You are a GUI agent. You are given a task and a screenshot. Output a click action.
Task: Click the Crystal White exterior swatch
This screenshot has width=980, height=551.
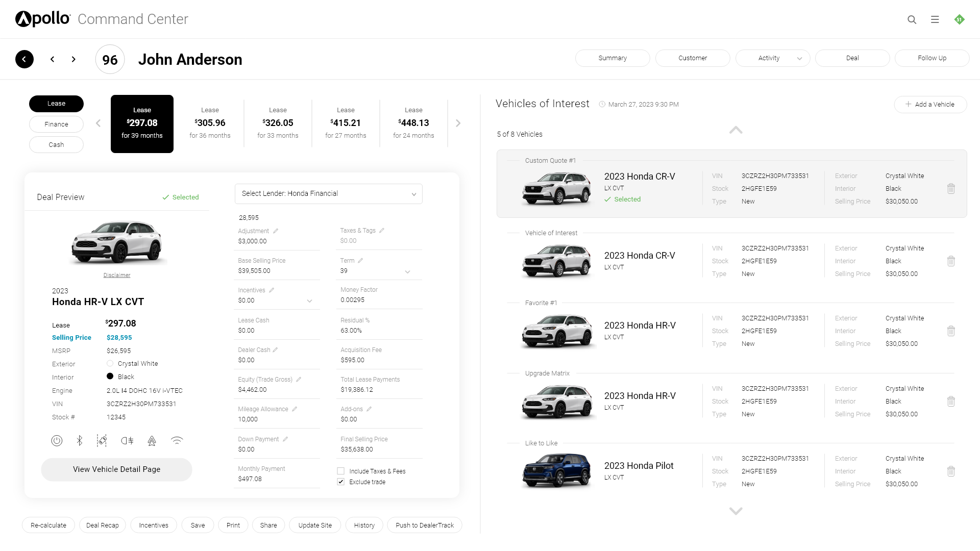110,363
